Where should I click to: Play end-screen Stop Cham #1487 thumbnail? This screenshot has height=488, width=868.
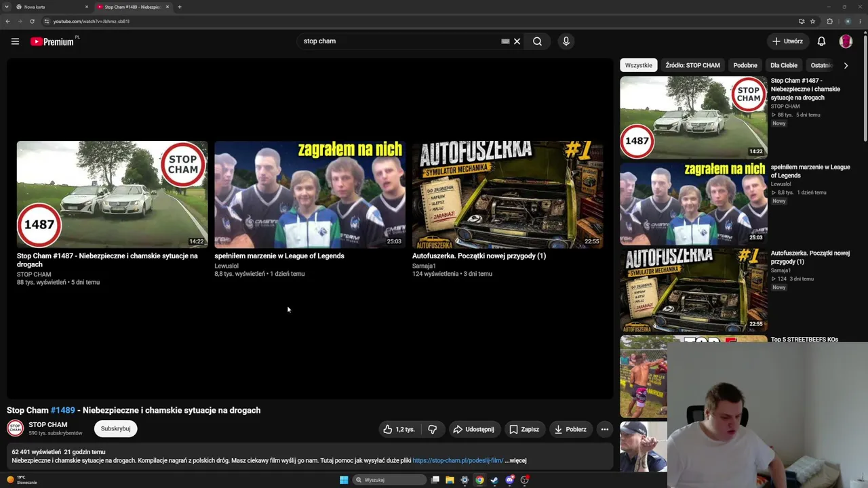pyautogui.click(x=113, y=195)
